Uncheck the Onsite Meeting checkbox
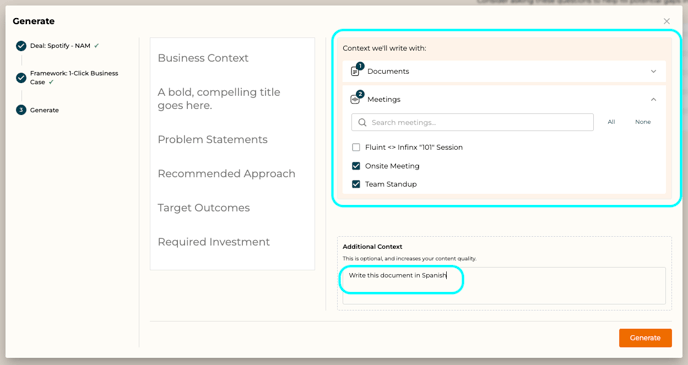The width and height of the screenshot is (688, 365). click(356, 166)
